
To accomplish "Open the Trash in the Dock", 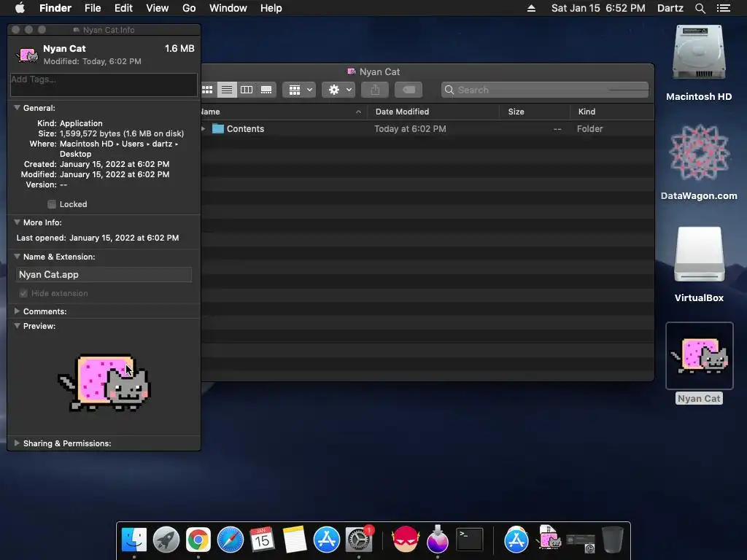I will point(613,540).
